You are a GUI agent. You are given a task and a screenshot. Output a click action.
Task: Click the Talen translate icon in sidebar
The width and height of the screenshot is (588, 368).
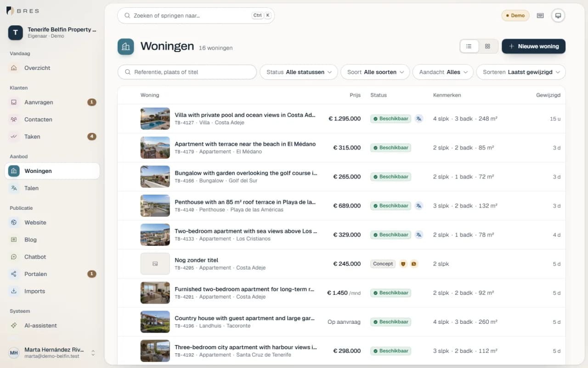coord(14,188)
